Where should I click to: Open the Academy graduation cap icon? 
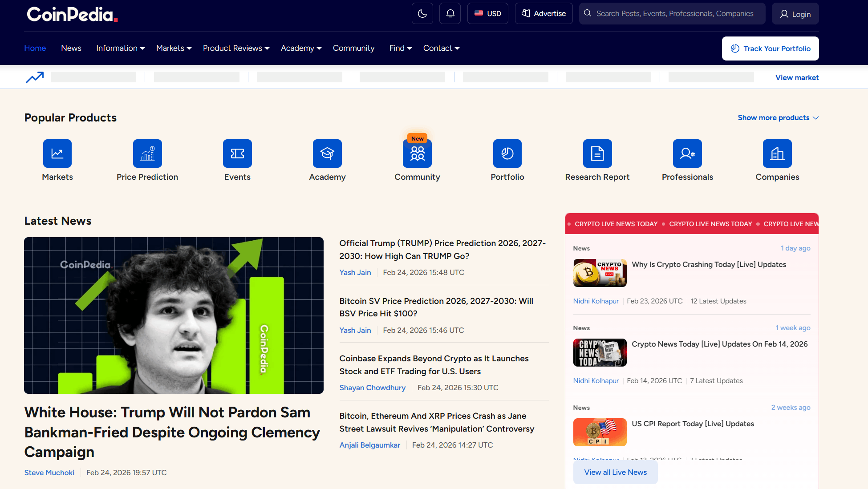[327, 154]
